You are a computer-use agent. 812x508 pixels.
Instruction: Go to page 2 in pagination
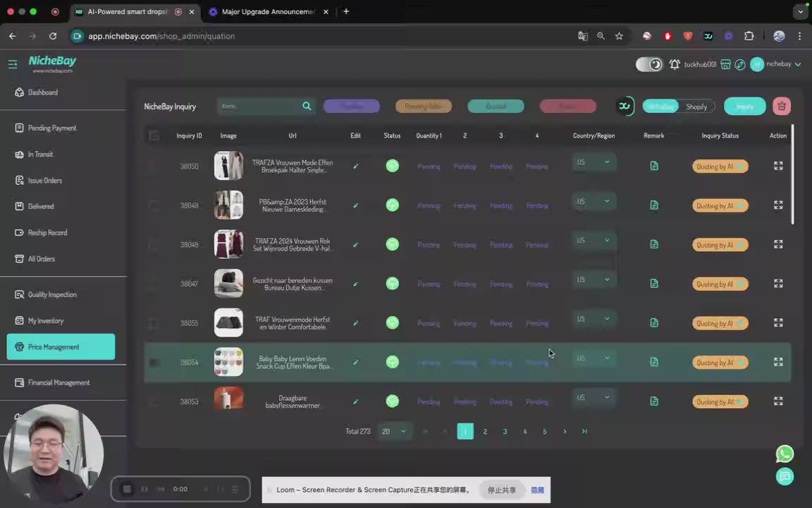pyautogui.click(x=485, y=431)
